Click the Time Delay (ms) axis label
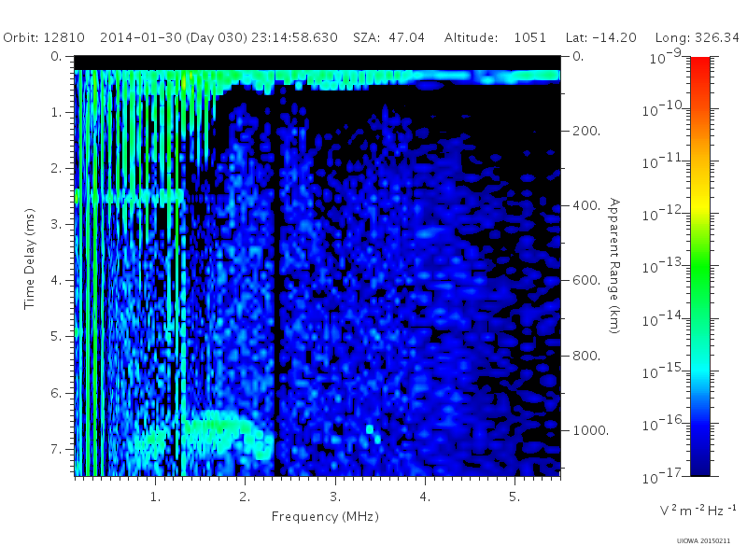The width and height of the screenshot is (747, 560). pos(30,259)
